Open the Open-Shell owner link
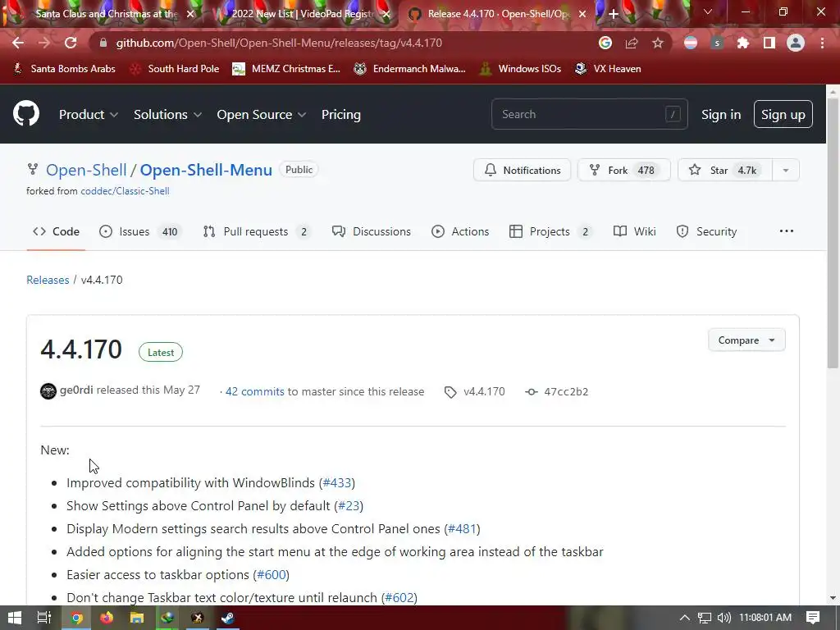The image size is (840, 630). click(86, 170)
